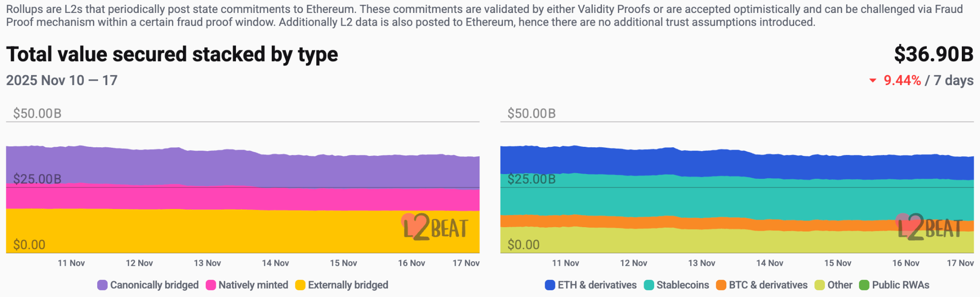Click the 9.44% seven-day change text
This screenshot has height=297, width=980.
click(x=902, y=80)
